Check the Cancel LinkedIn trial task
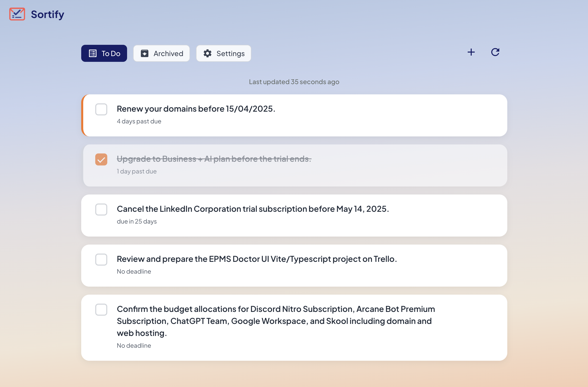 point(101,210)
